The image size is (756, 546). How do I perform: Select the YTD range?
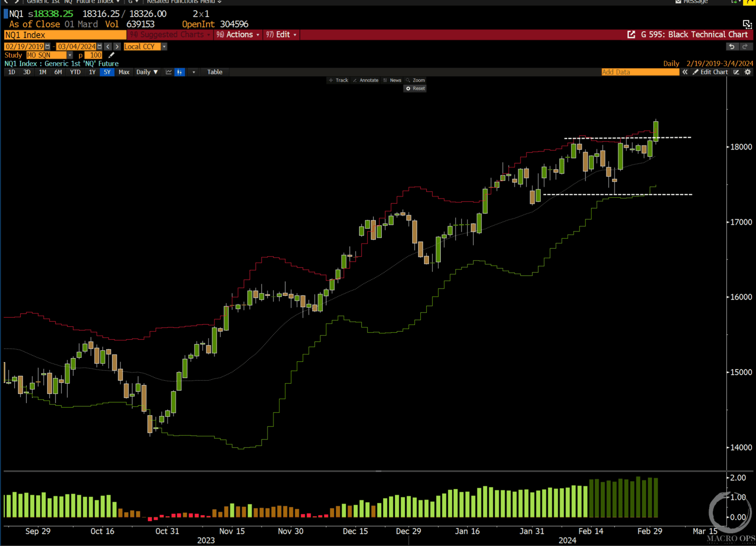pyautogui.click(x=75, y=72)
